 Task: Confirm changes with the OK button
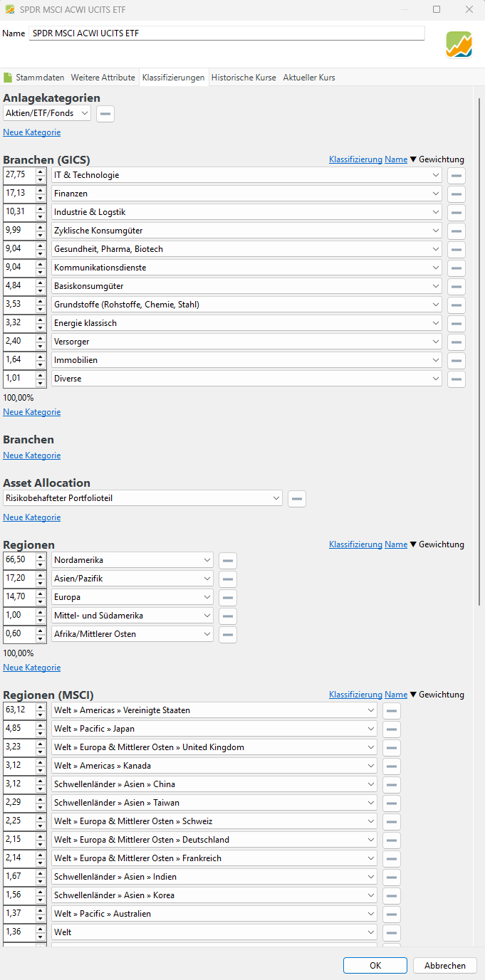click(x=375, y=965)
